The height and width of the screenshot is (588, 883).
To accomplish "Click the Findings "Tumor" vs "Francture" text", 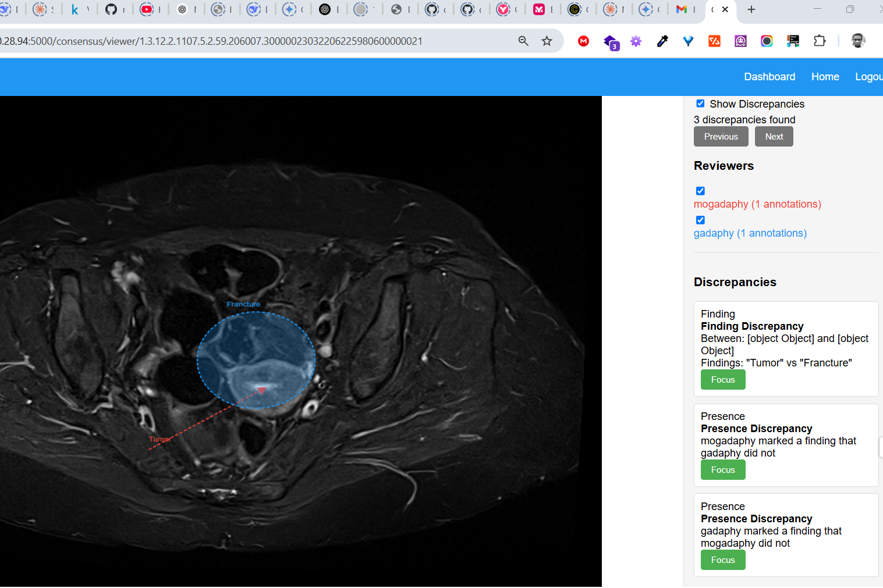I will (x=776, y=363).
